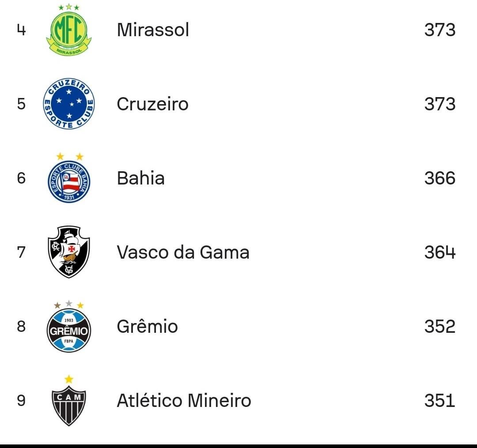The image size is (477, 448).
Task: Open the Bahia team name
Action: [140, 178]
